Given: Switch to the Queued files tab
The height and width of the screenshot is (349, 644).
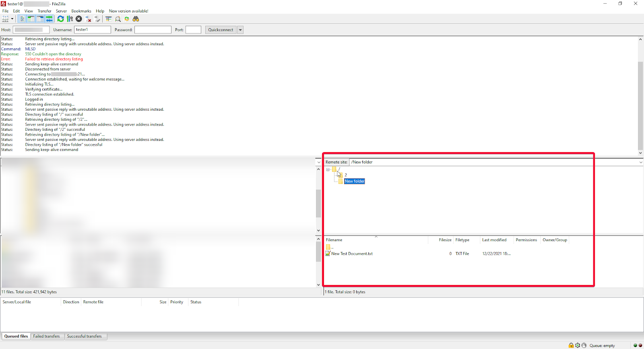Looking at the screenshot, I should pyautogui.click(x=16, y=337).
